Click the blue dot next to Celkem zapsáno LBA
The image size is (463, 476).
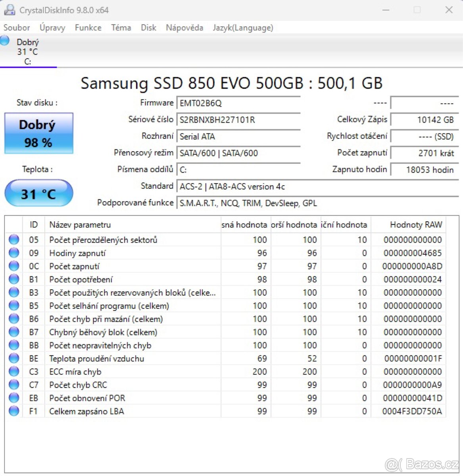tap(13, 411)
